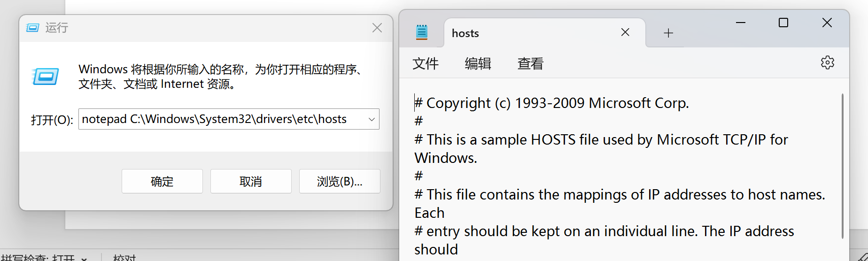Open Notepad settings gear icon
Image resolution: width=868 pixels, height=261 pixels.
[827, 62]
